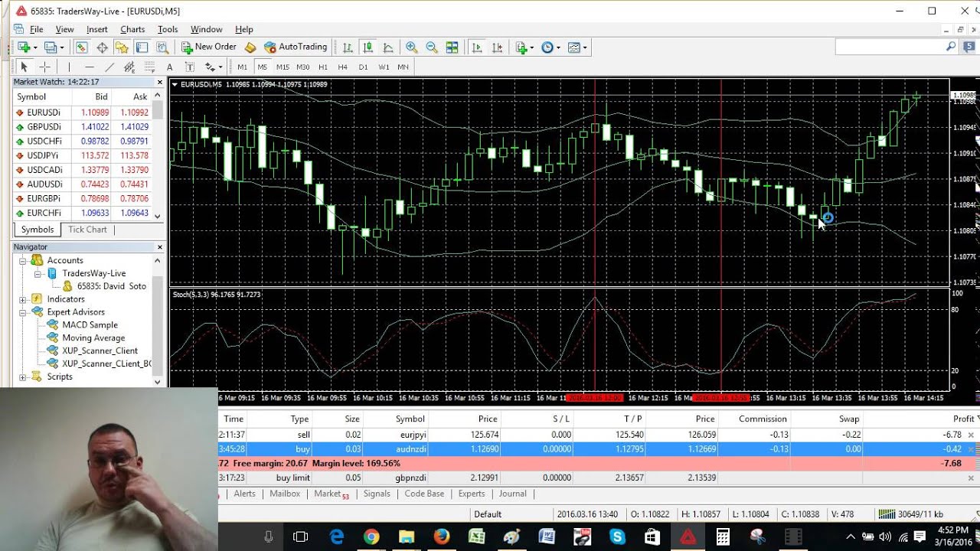
Task: Close the Navigator panel
Action: [x=160, y=247]
